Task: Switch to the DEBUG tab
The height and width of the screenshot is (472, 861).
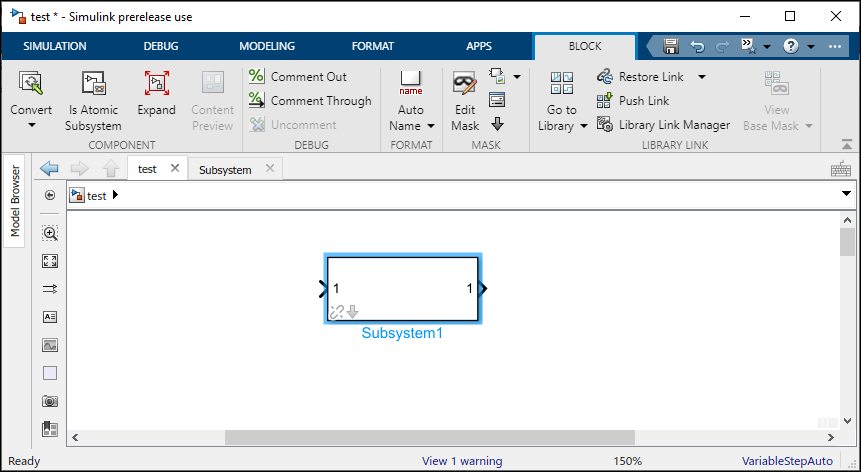Action: pos(161,46)
